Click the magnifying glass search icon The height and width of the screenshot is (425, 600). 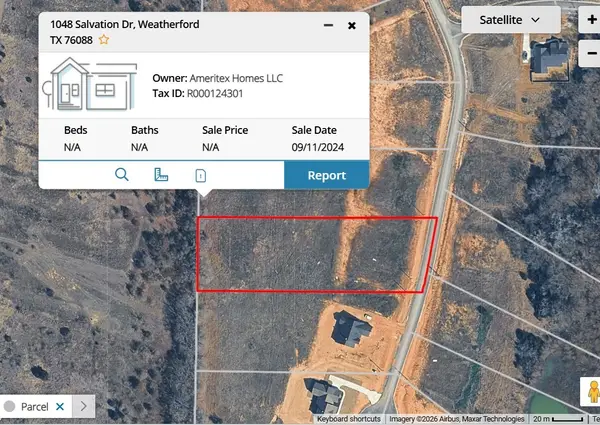[x=122, y=175]
